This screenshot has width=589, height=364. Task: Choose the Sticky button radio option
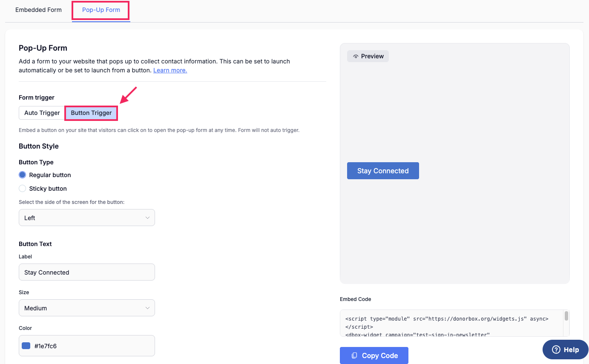pos(23,189)
